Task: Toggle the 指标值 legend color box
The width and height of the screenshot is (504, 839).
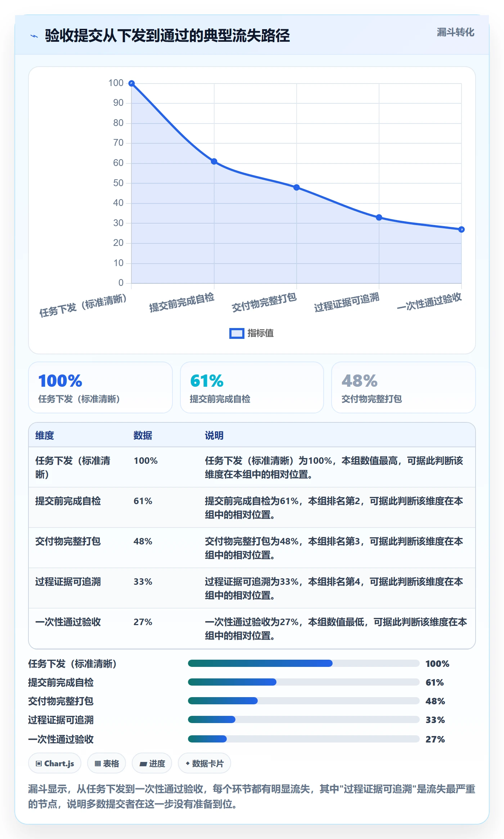Action: [237, 333]
